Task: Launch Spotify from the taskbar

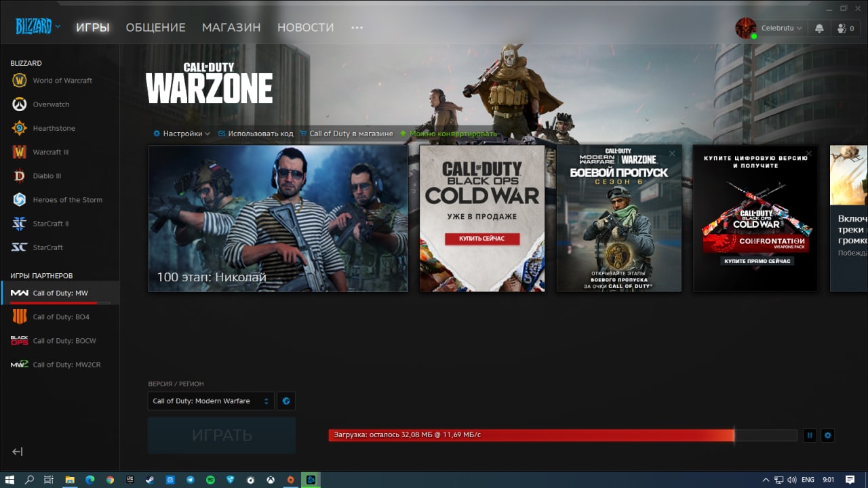Action: pos(210,480)
